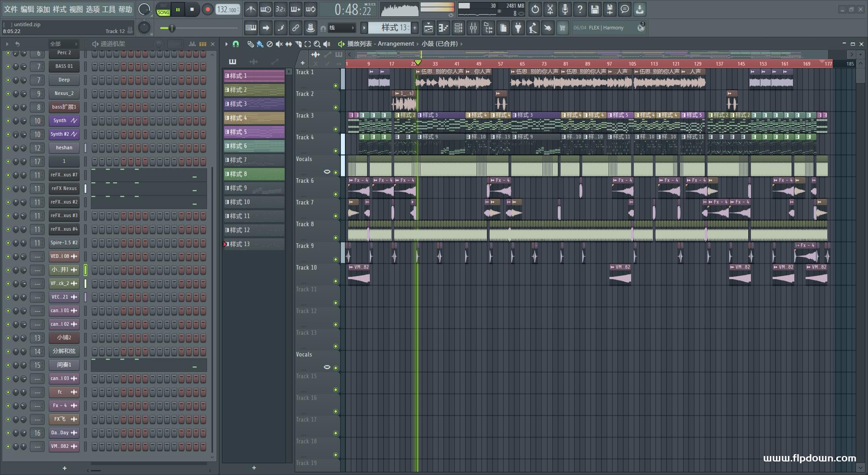The height and width of the screenshot is (475, 868).
Task: Expand breadcrumb arrow after Arrangement
Action: 418,44
